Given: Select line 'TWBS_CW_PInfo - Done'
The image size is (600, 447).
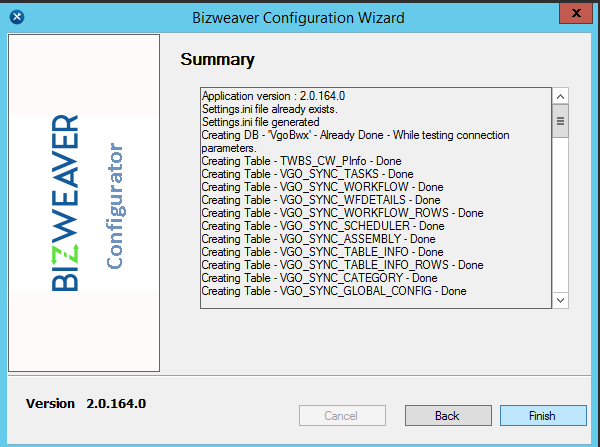Looking at the screenshot, I should [x=302, y=161].
